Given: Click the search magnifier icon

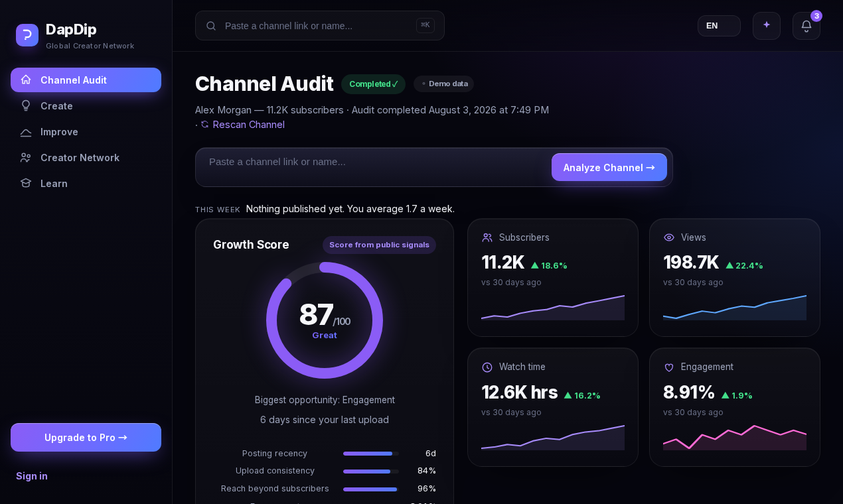Looking at the screenshot, I should click(x=211, y=26).
